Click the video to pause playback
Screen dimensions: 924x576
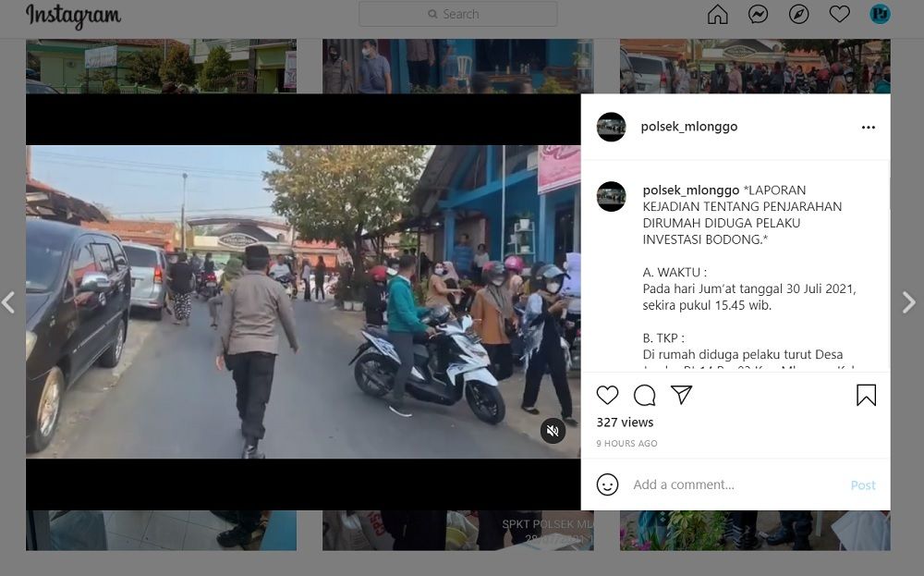pos(303,301)
